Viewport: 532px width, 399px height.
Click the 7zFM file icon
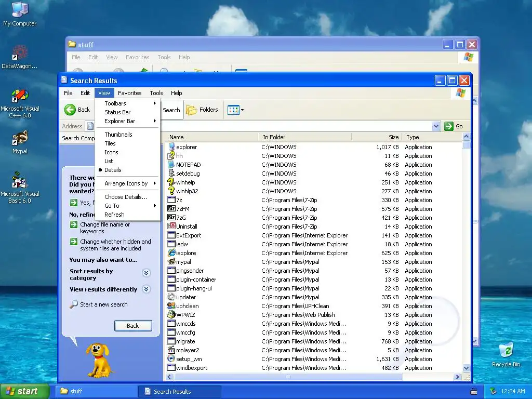pos(171,209)
